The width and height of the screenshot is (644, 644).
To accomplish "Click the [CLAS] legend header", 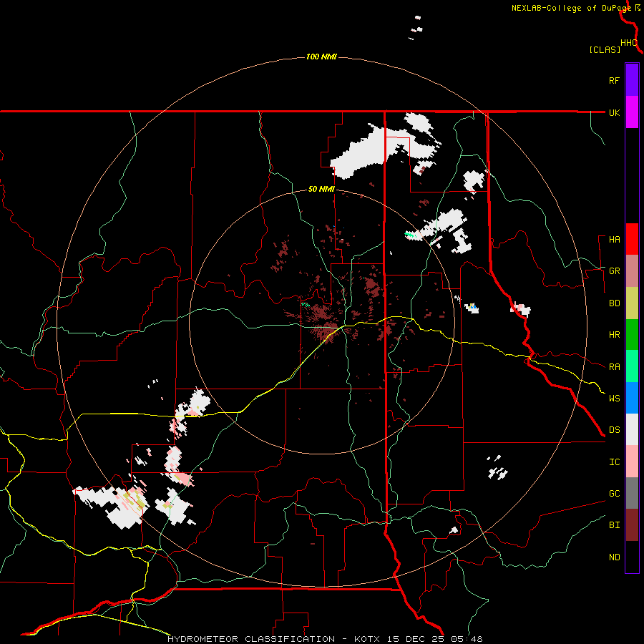I will (605, 49).
